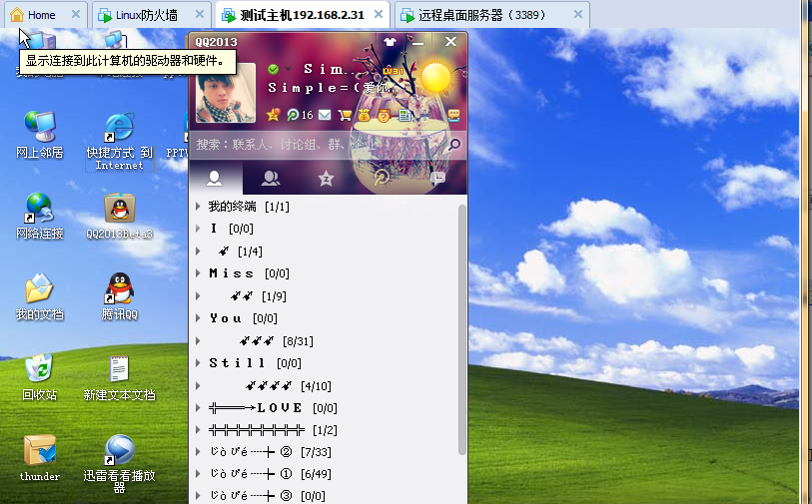Select the 迅雷看看播放器 shortcut icon
Image resolution: width=812 pixels, height=504 pixels.
(119, 464)
